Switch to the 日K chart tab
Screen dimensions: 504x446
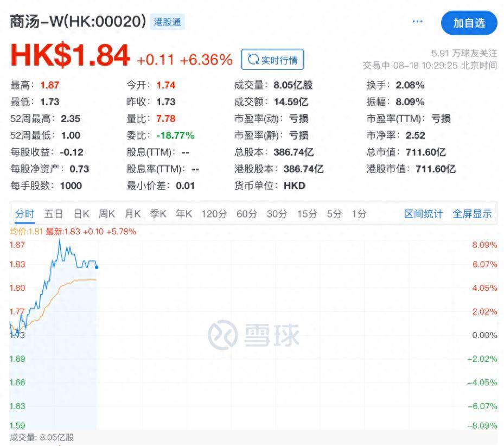[81, 214]
